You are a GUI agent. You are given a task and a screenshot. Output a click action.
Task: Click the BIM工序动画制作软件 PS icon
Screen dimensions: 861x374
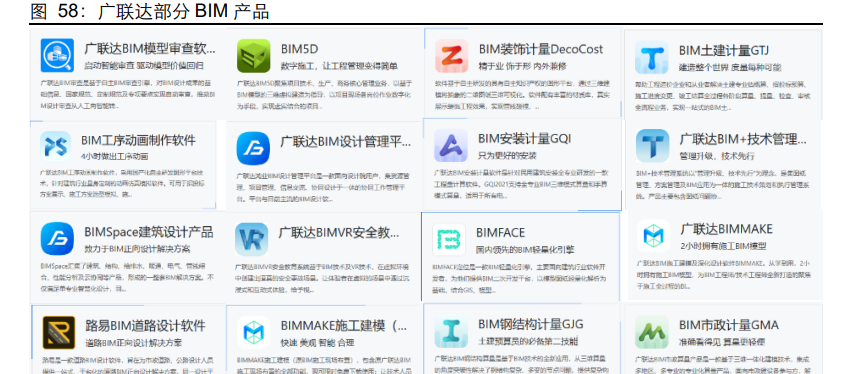click(x=55, y=147)
